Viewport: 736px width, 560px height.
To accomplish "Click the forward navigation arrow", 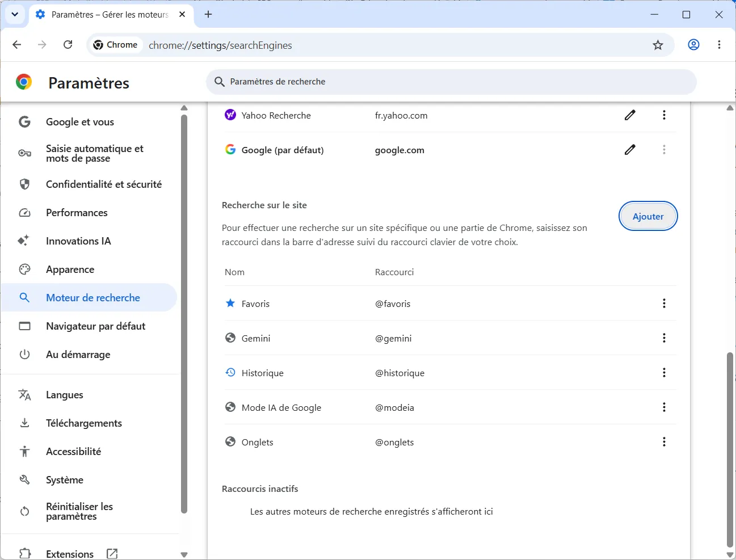I will [x=42, y=45].
